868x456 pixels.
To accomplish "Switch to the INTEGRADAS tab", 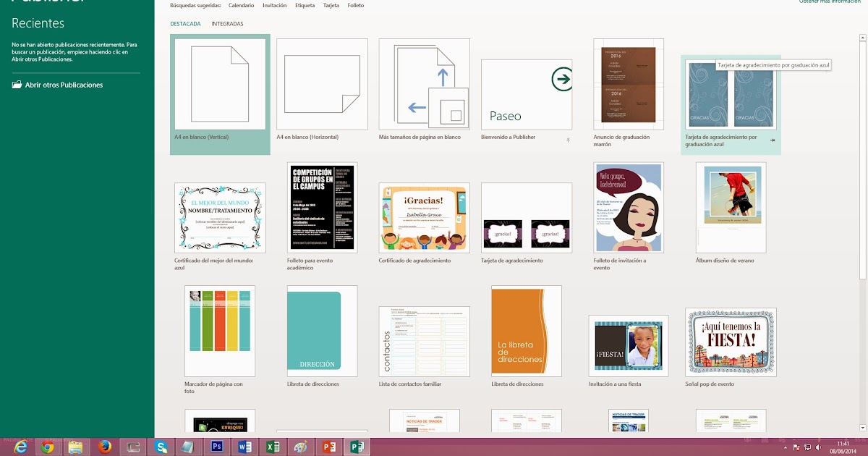I will point(226,23).
